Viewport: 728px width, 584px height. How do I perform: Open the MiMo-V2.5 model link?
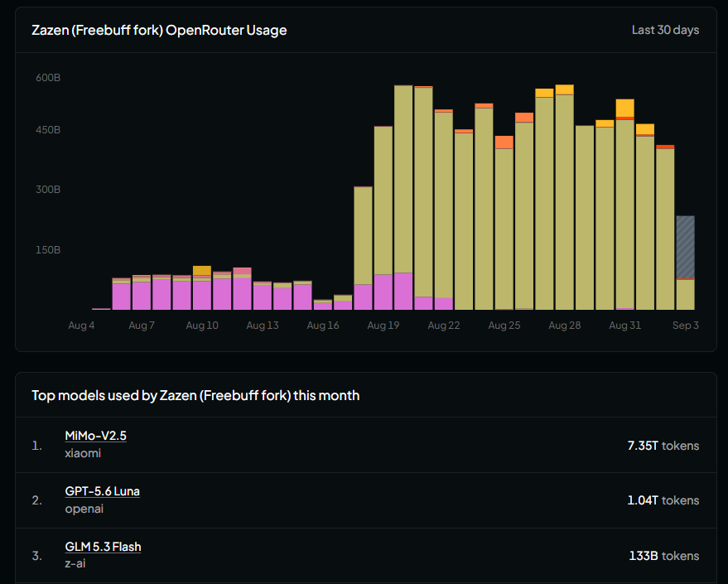pyautogui.click(x=95, y=436)
